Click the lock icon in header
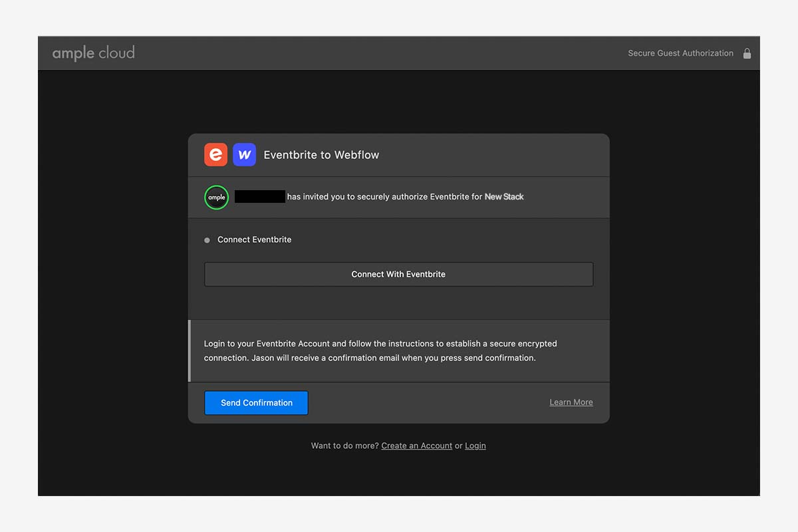Viewport: 798px width, 532px height. [x=747, y=53]
